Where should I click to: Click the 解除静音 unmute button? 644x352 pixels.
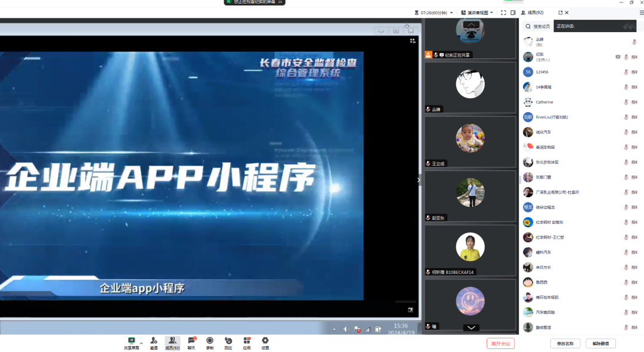[601, 344]
